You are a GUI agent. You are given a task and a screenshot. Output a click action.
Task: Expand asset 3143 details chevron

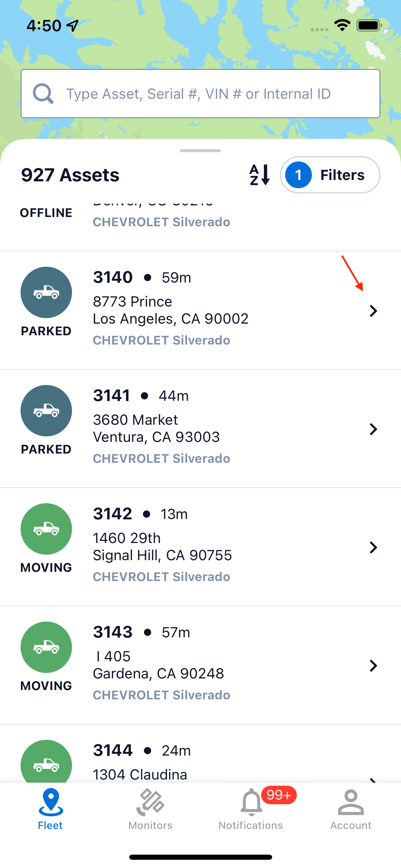[374, 666]
